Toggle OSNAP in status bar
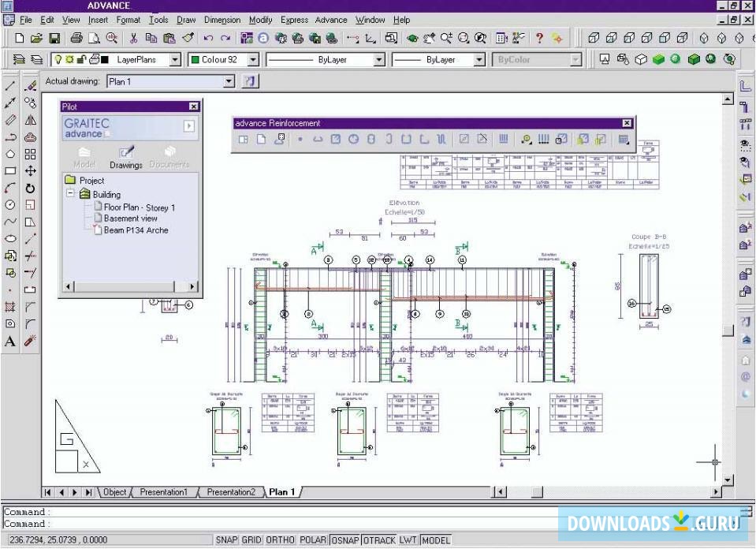 (x=345, y=540)
